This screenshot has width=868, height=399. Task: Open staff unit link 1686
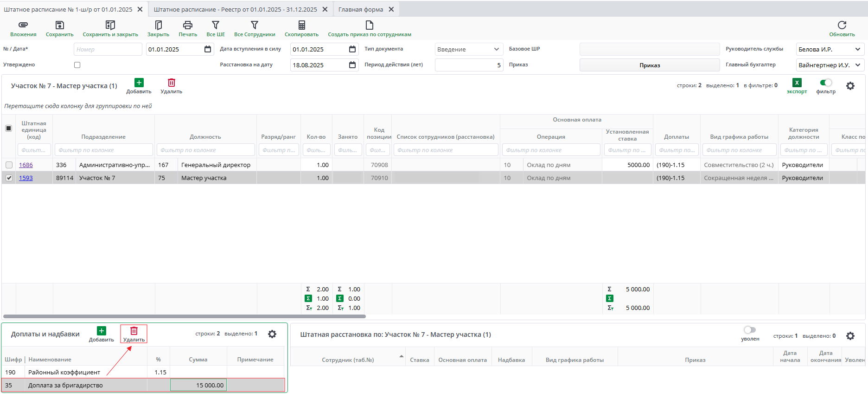26,165
